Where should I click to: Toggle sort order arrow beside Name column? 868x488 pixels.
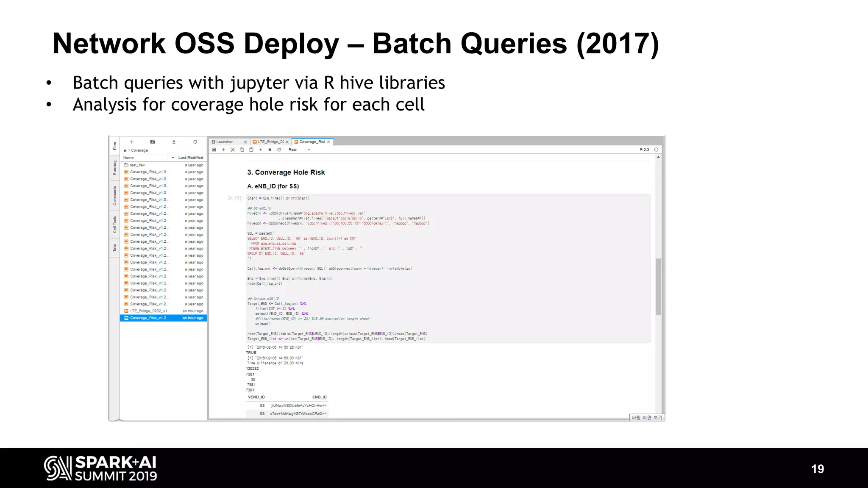pos(173,158)
